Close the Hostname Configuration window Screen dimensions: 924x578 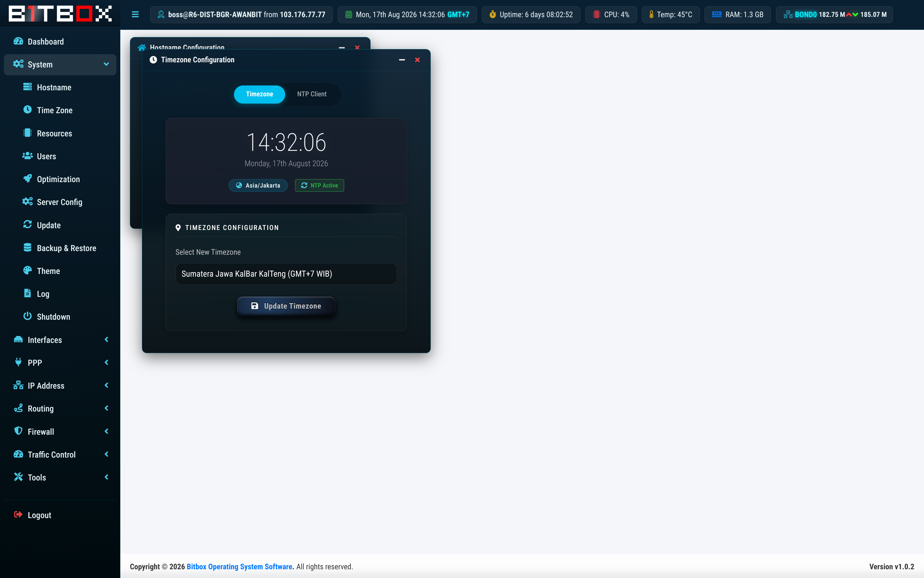(x=357, y=47)
